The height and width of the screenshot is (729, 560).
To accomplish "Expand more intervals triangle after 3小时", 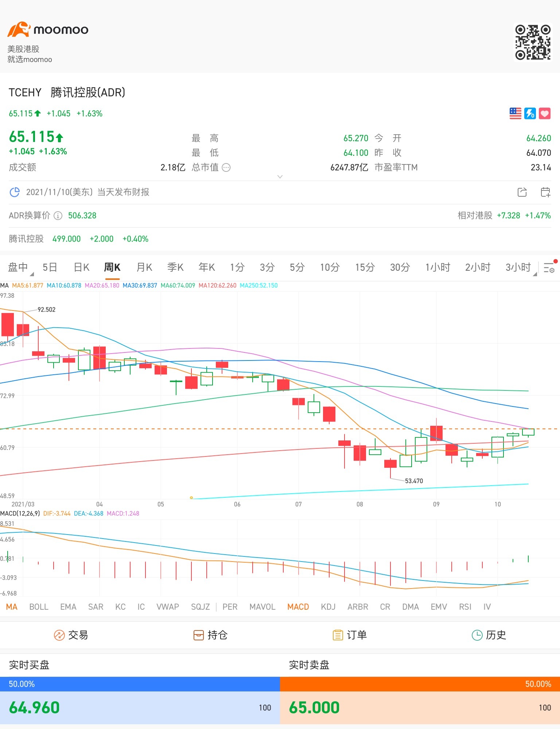I will tap(535, 274).
